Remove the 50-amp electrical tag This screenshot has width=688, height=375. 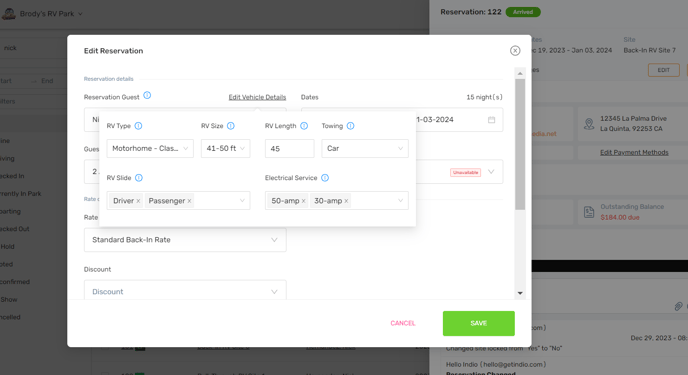pyautogui.click(x=304, y=201)
